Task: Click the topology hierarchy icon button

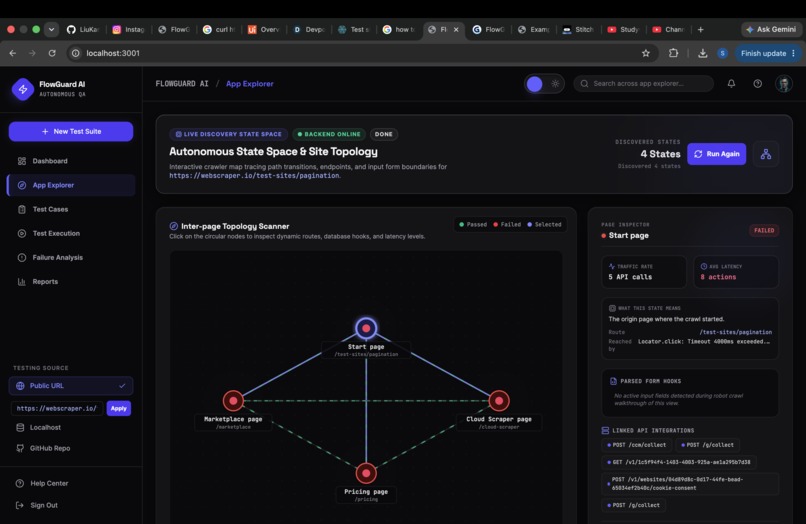Action: [766, 154]
